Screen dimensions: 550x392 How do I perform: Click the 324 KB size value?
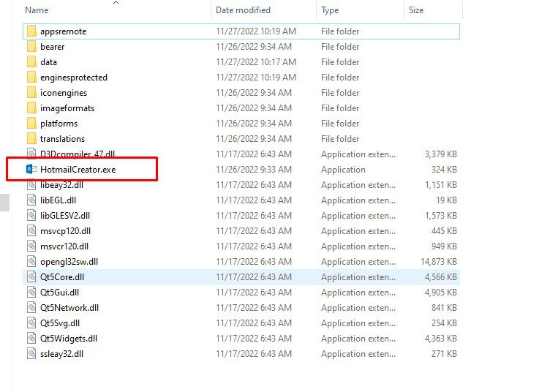point(444,170)
